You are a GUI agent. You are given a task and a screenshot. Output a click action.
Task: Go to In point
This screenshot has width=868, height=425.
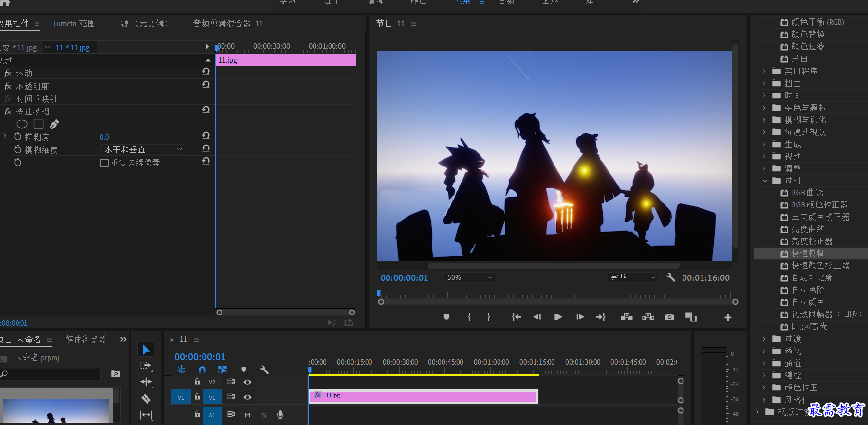pos(517,317)
